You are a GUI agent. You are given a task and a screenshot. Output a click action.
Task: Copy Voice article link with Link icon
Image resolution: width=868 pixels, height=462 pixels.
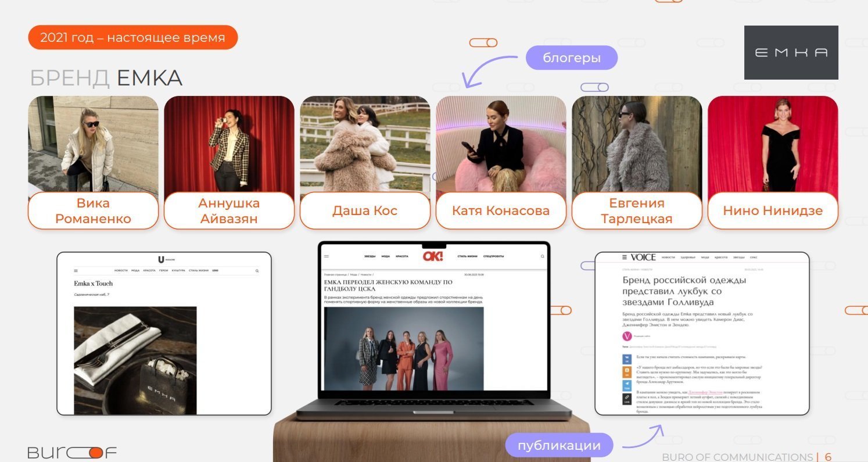click(627, 399)
